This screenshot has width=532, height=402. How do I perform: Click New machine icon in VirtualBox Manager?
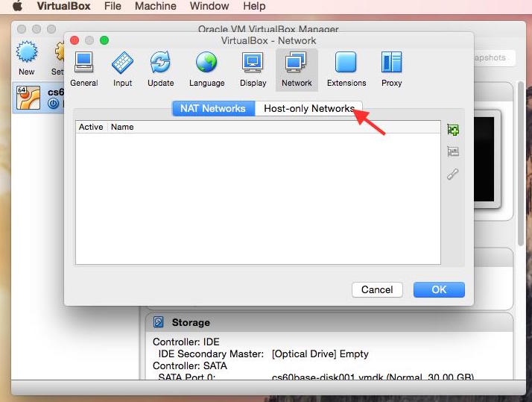point(27,57)
